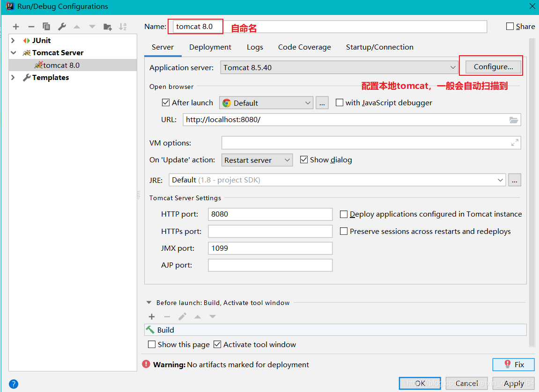Click the browse button next to JRE field
Viewport: 539px width, 392px height.
point(515,180)
